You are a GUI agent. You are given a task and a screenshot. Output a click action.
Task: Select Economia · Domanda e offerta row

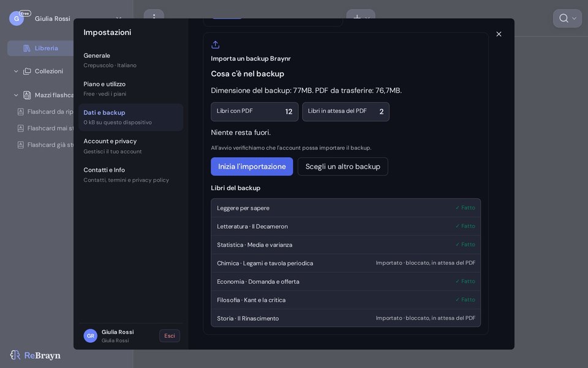click(x=345, y=282)
